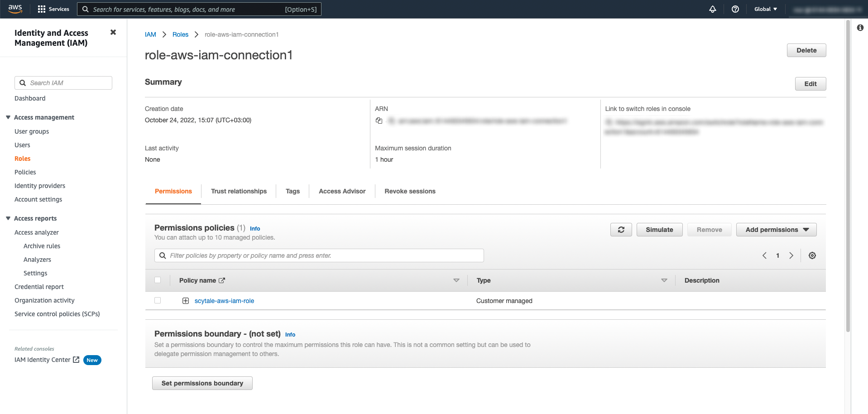Viewport: 868px width, 414px height.
Task: Open the Revoke sessions tab
Action: tap(410, 191)
